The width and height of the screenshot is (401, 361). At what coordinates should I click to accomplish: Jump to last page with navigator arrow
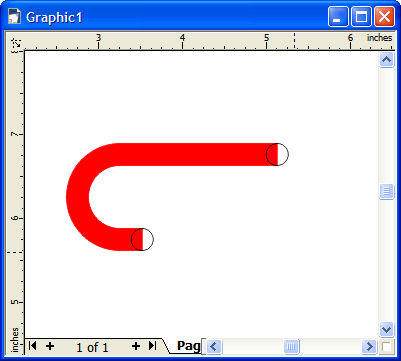[x=152, y=346]
